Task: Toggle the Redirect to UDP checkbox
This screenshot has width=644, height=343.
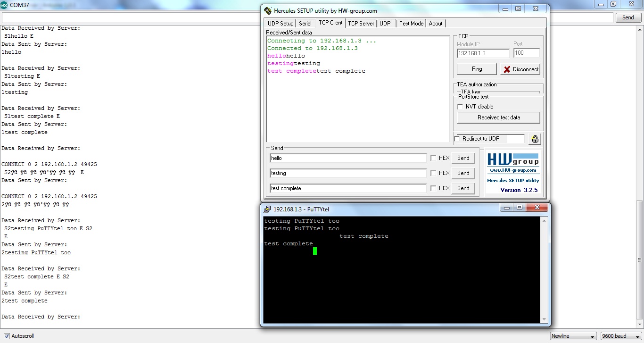Action: click(x=457, y=139)
